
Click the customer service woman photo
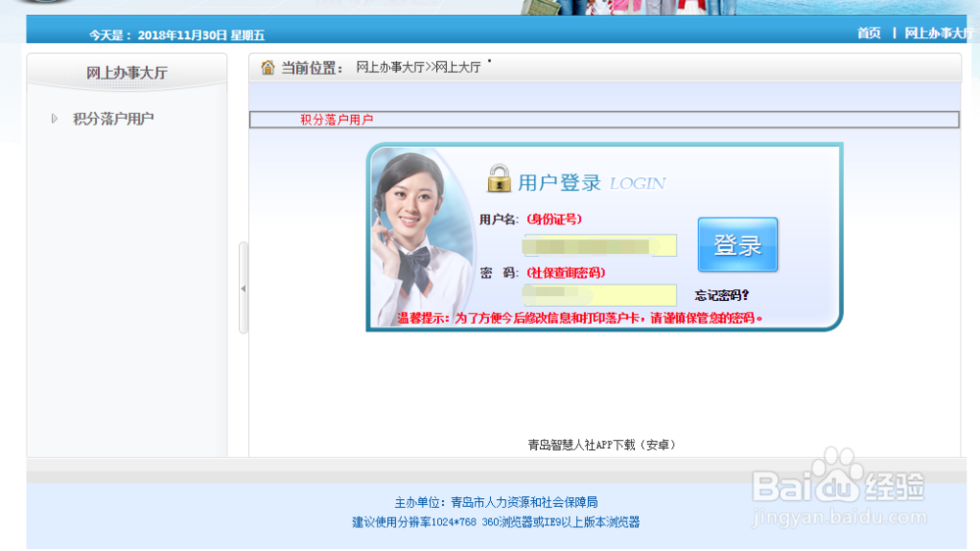(x=420, y=237)
